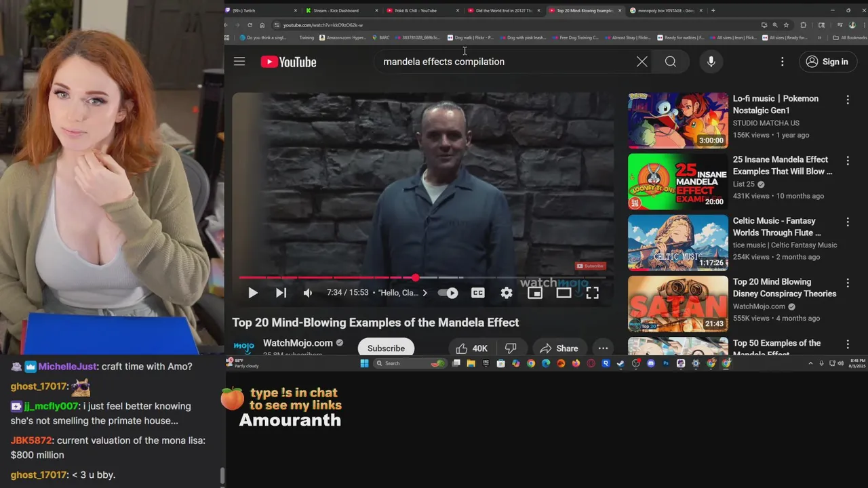
Task: Open the All Bookmarks folder
Action: [x=849, y=38]
